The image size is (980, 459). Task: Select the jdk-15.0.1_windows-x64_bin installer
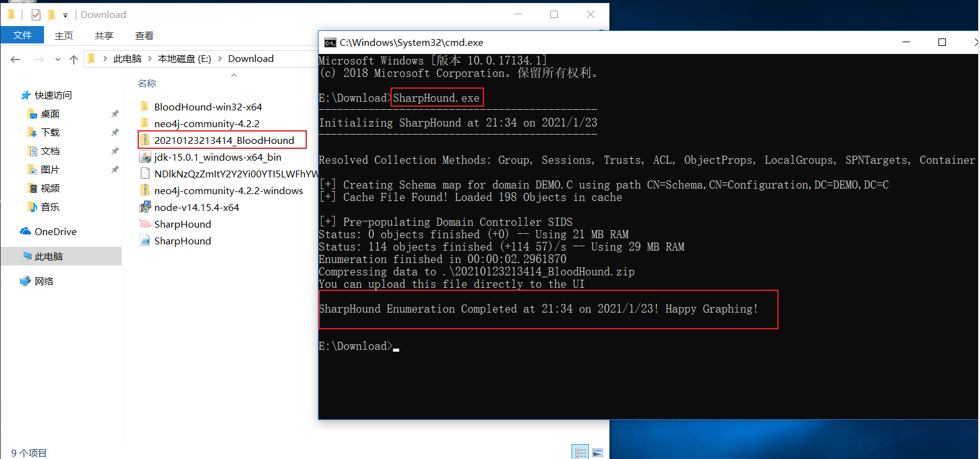point(217,157)
